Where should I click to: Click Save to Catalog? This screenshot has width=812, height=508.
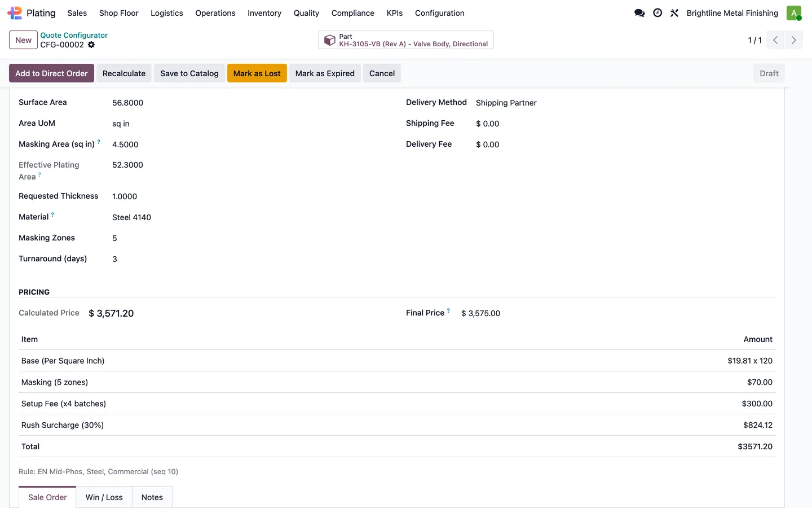coord(189,73)
